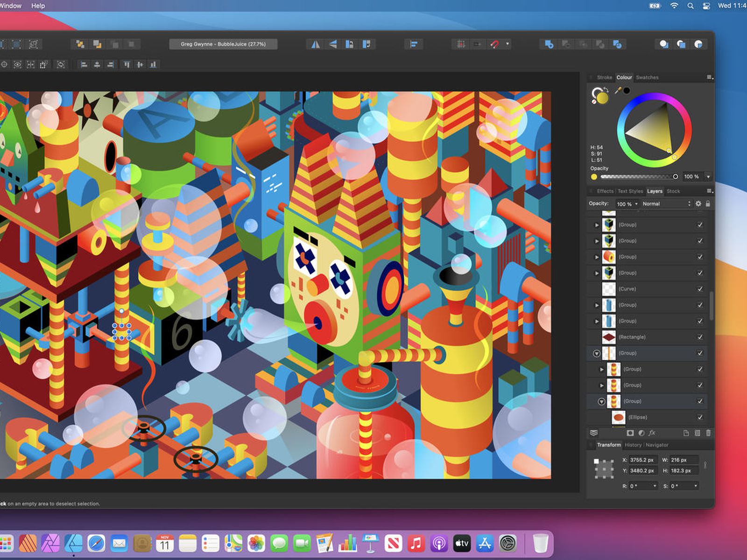Open the layer blend options gear icon

[698, 204]
